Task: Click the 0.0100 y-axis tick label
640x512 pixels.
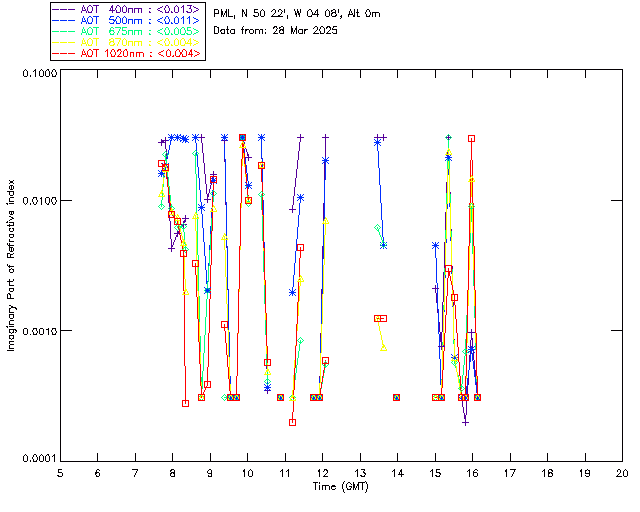Action: pyautogui.click(x=39, y=201)
